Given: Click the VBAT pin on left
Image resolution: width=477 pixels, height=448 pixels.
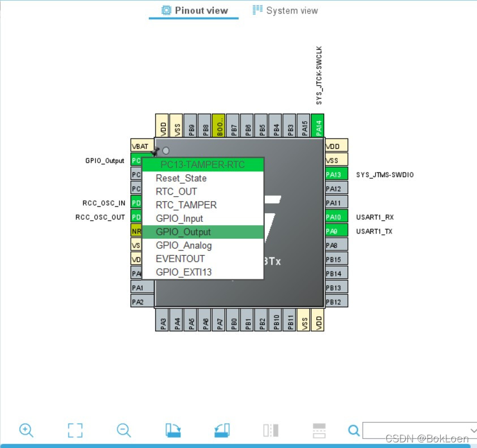Looking at the screenshot, I should (142, 146).
